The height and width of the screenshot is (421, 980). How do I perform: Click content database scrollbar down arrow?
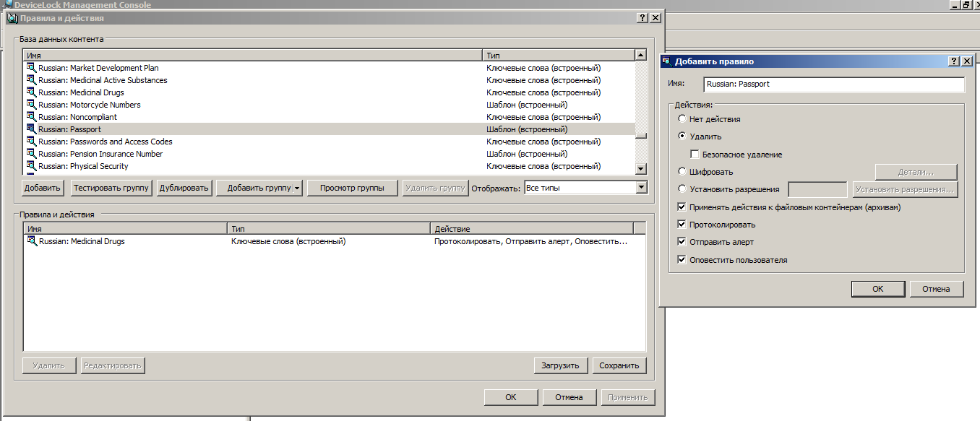(640, 169)
